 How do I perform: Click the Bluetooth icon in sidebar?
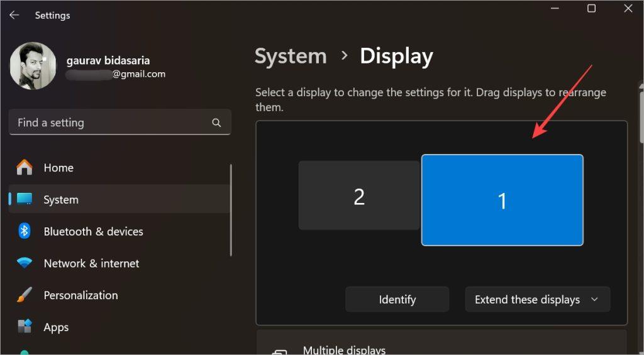(x=25, y=231)
